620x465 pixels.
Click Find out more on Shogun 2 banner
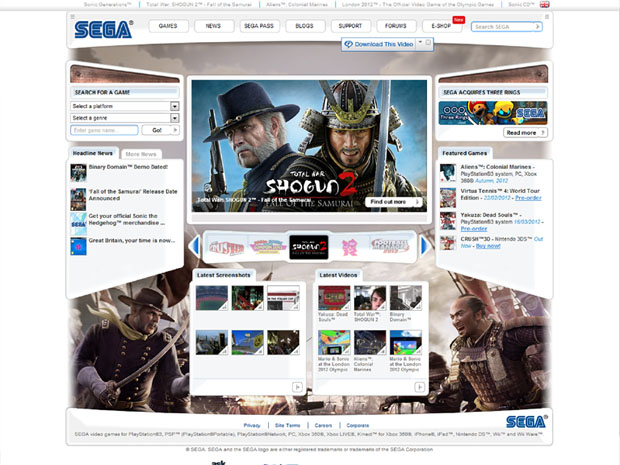(393, 202)
